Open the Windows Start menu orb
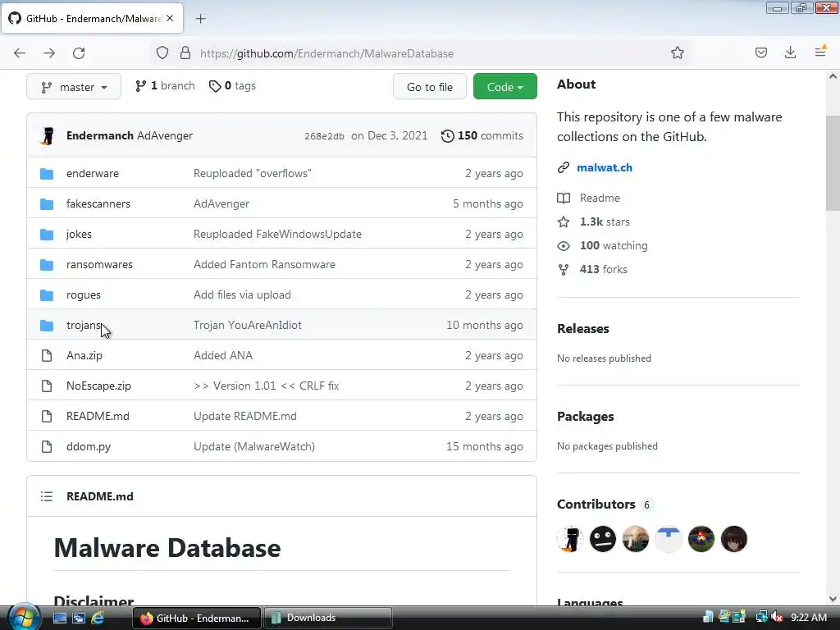 (22, 617)
